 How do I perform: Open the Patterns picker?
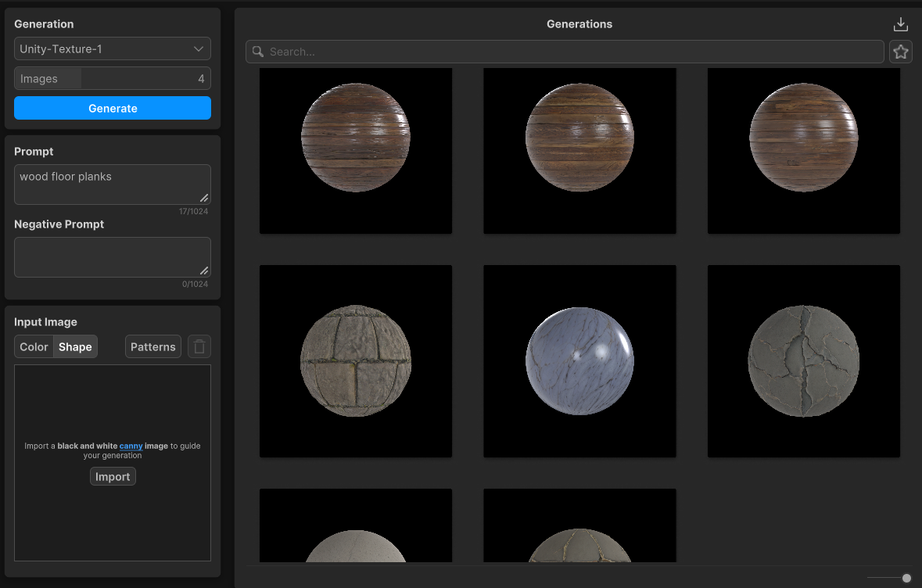152,347
